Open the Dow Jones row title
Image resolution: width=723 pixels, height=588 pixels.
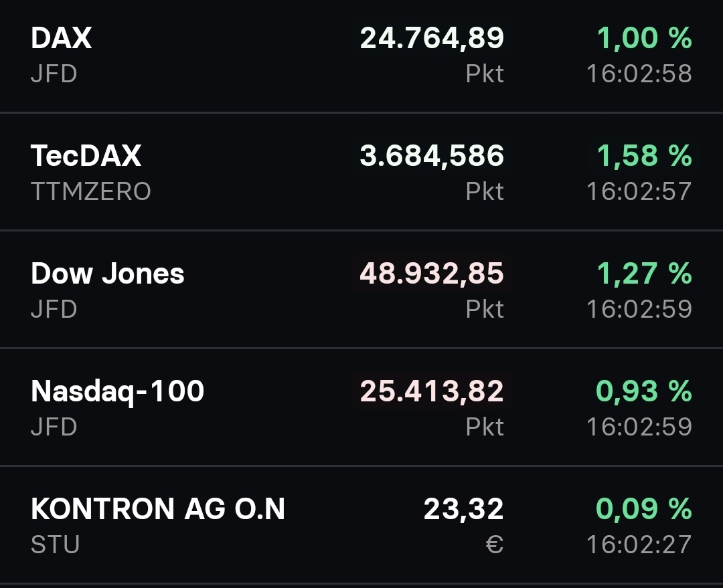tap(107, 274)
